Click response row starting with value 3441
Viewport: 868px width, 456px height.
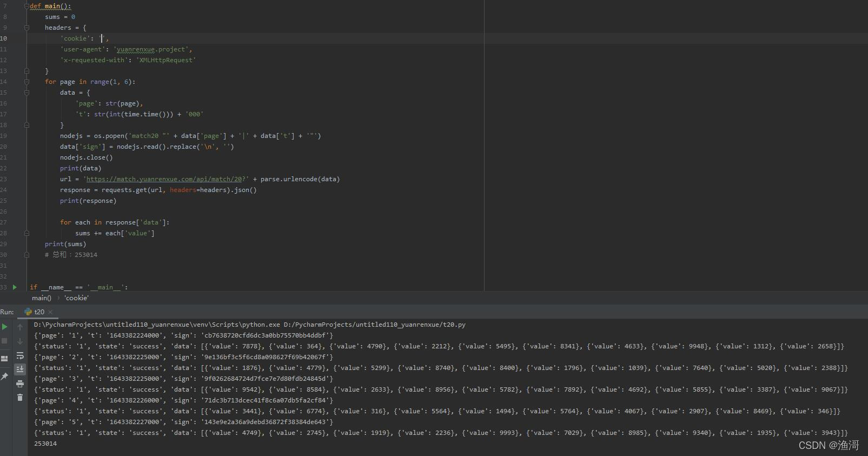437,411
